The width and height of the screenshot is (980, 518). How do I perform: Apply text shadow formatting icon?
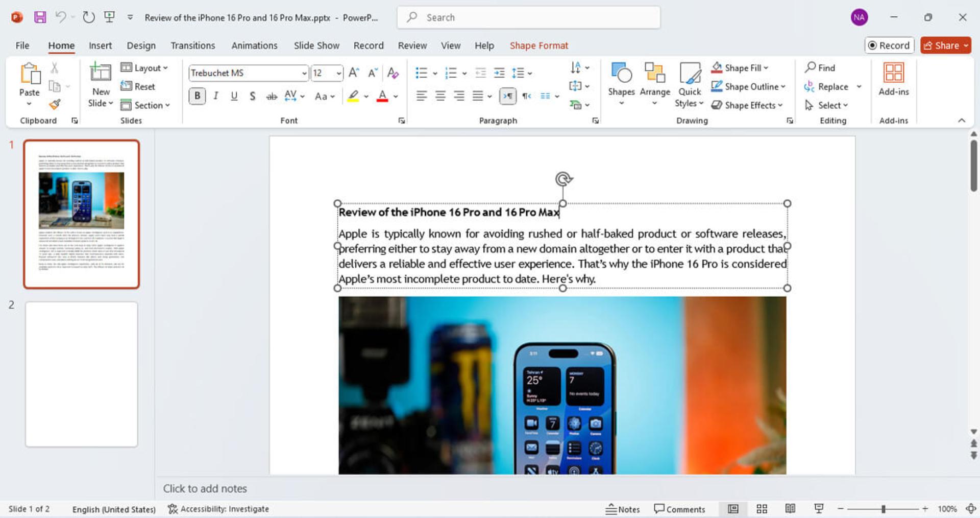[252, 96]
